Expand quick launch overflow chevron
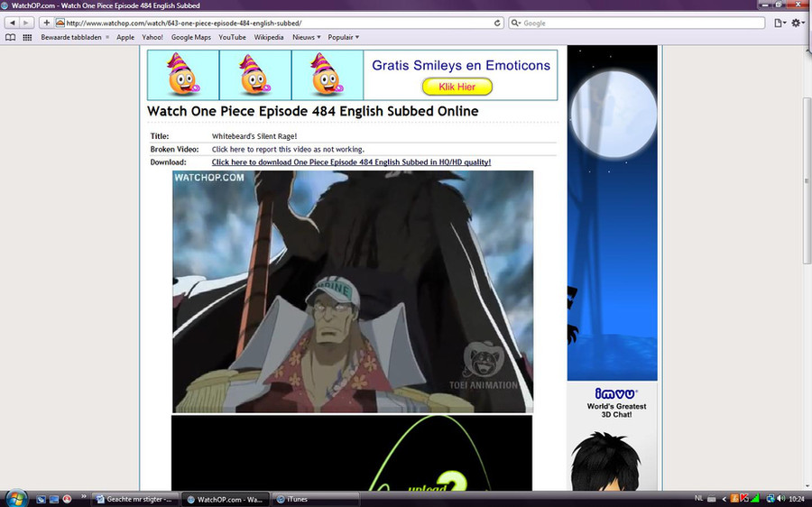Viewport: 812px width, 507px height. pyautogui.click(x=83, y=497)
